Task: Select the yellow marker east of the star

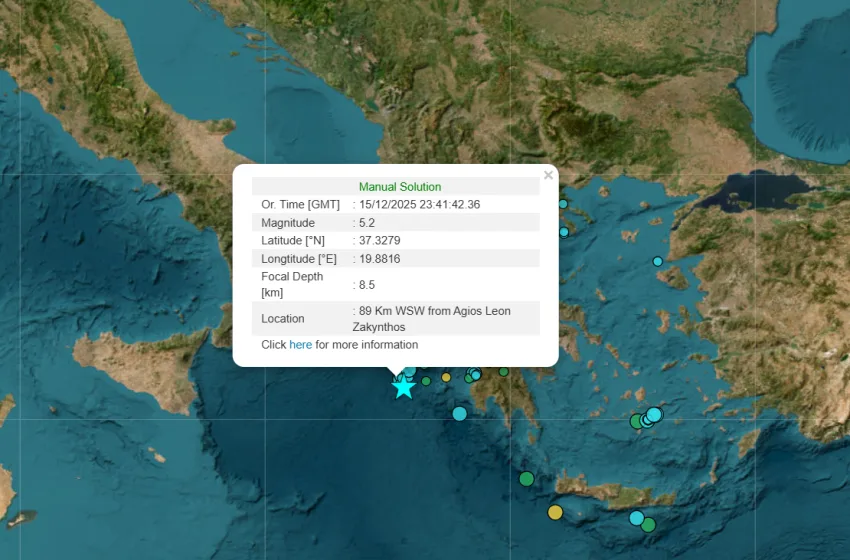Action: point(446,377)
